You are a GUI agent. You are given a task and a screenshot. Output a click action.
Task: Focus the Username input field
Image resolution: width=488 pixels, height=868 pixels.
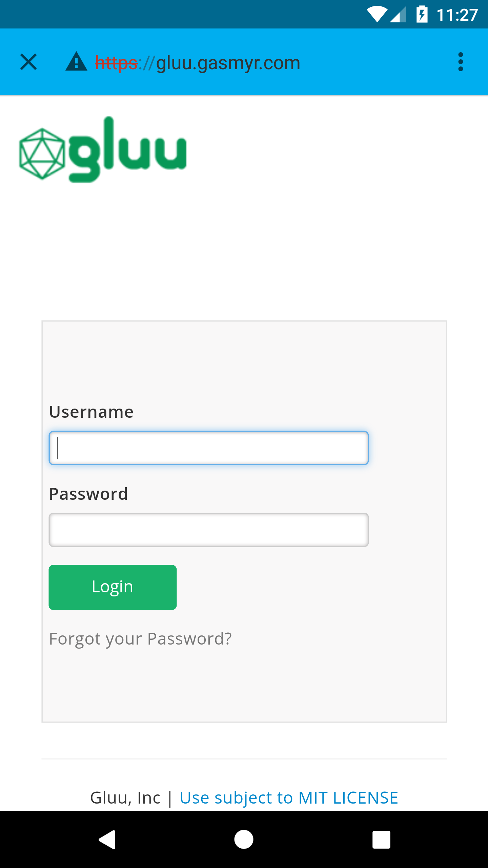pos(208,448)
